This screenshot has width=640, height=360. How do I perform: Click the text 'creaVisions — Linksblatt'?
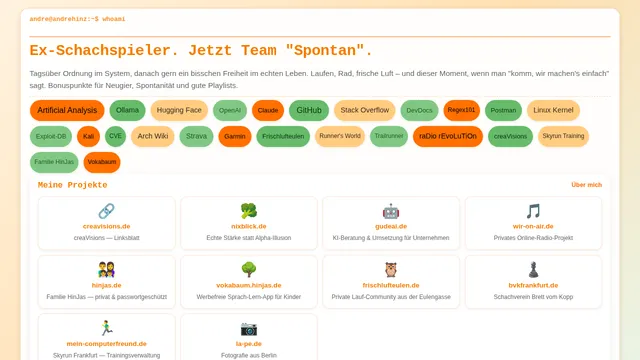coord(107,238)
